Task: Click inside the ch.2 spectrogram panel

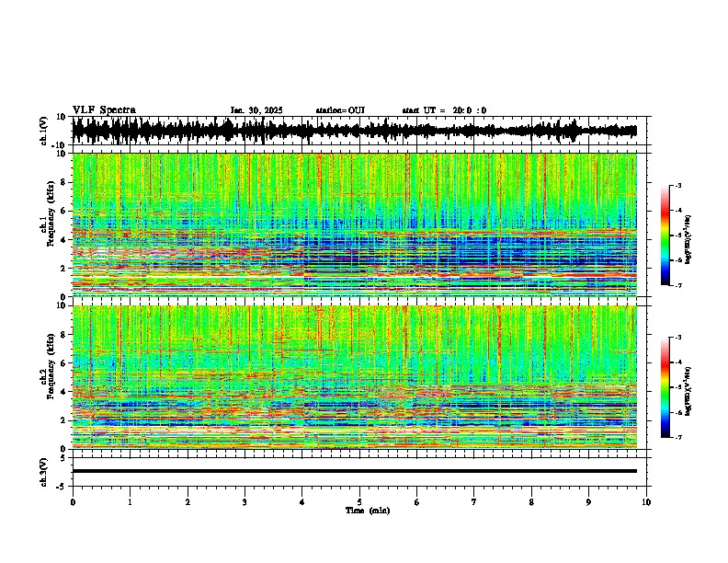Action: tap(354, 377)
